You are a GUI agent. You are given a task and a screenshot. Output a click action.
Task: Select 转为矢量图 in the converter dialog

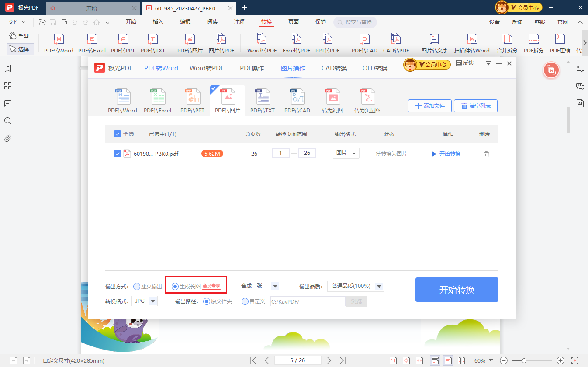(367, 101)
